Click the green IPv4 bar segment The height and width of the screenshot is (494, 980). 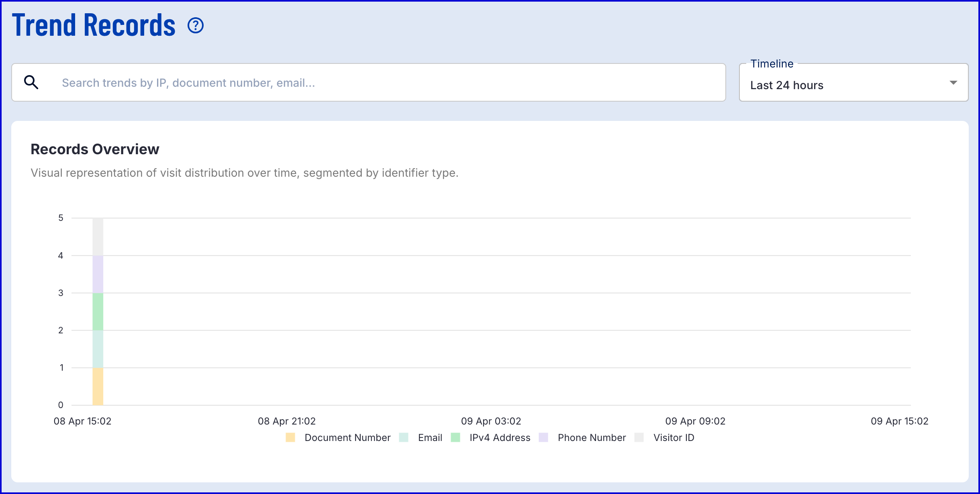point(98,312)
